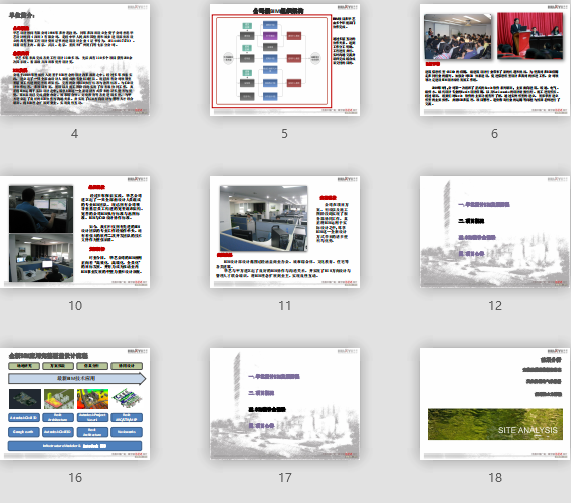Choose slide 11 with office interior photo
This screenshot has width=571, height=503.
tap(285, 232)
